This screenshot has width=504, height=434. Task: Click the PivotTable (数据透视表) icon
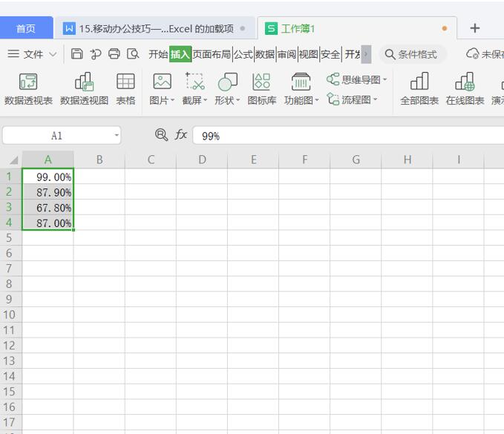point(28,82)
